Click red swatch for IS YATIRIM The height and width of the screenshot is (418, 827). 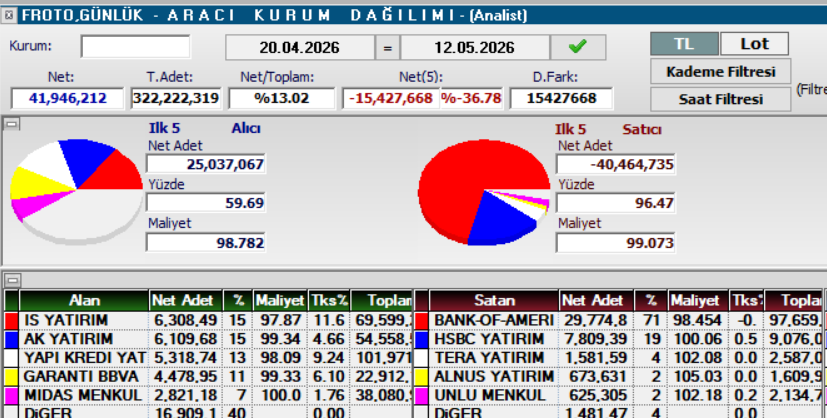tap(11, 320)
